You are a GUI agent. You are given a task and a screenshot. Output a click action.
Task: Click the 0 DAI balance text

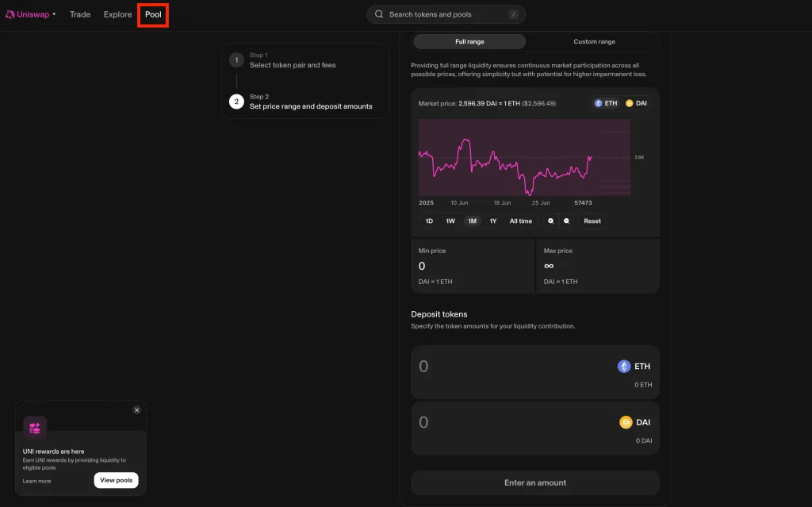pyautogui.click(x=644, y=441)
